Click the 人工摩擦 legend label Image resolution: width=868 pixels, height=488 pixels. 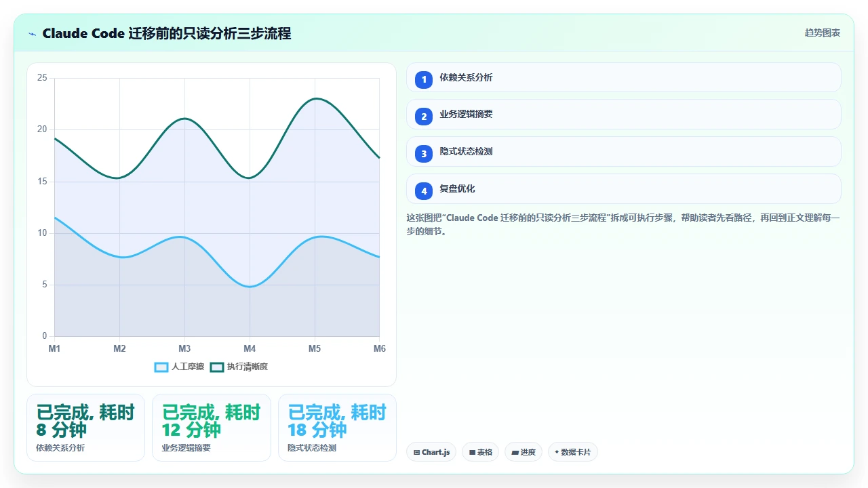(188, 367)
